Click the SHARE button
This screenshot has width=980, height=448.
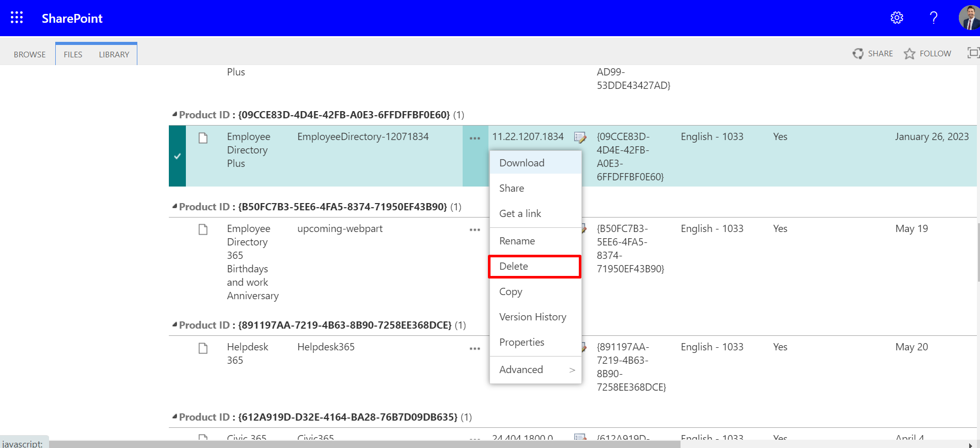coord(873,53)
